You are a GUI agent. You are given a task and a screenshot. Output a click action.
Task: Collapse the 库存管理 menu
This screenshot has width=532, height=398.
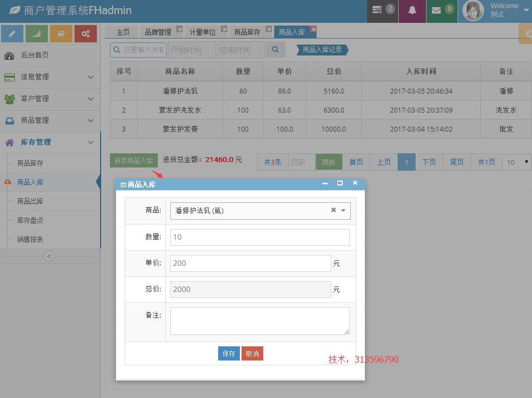tap(50, 142)
